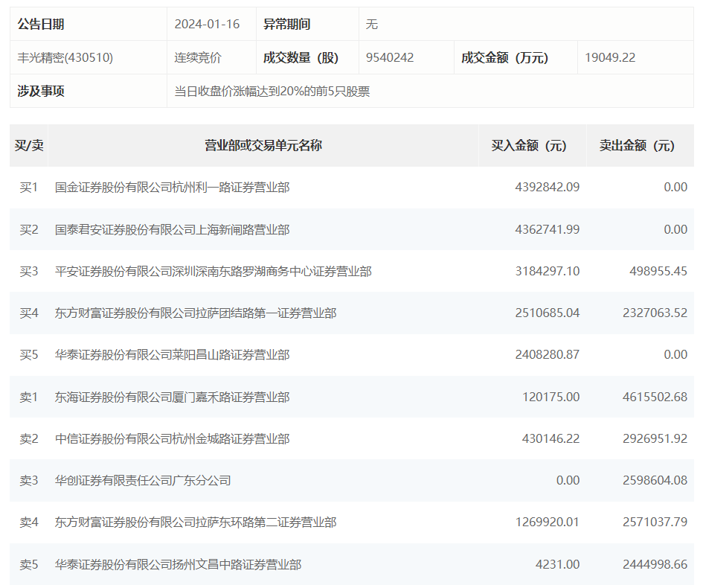
Task: Select the 卖3 row label
Action: pyautogui.click(x=29, y=480)
